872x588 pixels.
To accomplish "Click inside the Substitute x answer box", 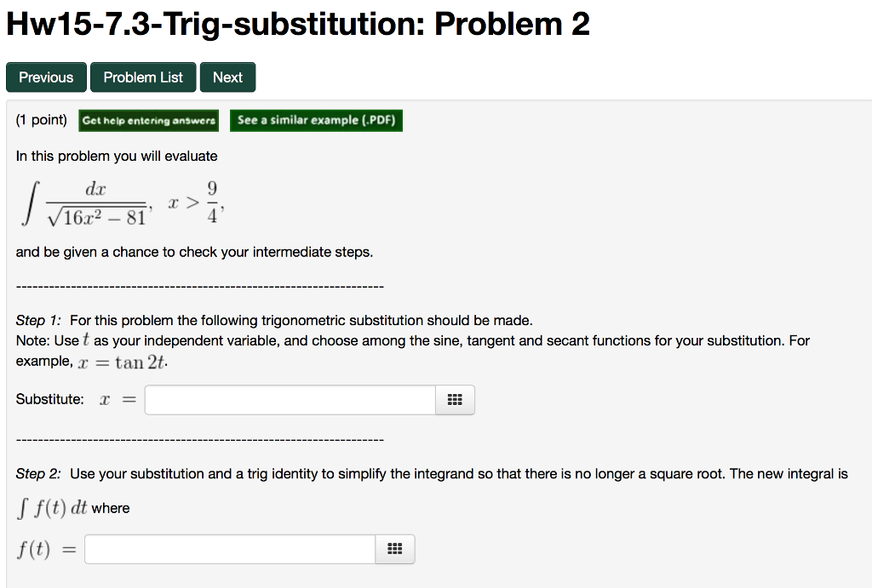I will pyautogui.click(x=290, y=399).
